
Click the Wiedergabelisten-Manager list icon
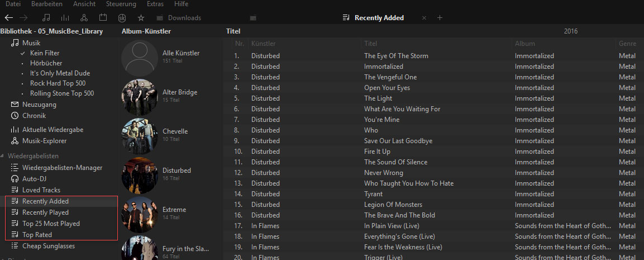[x=15, y=168]
